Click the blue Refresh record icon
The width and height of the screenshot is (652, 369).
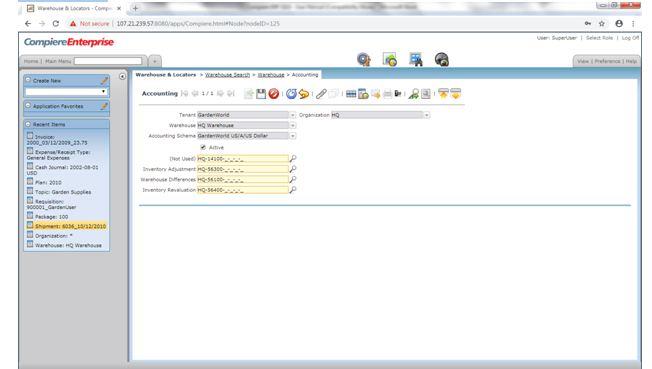coord(291,94)
